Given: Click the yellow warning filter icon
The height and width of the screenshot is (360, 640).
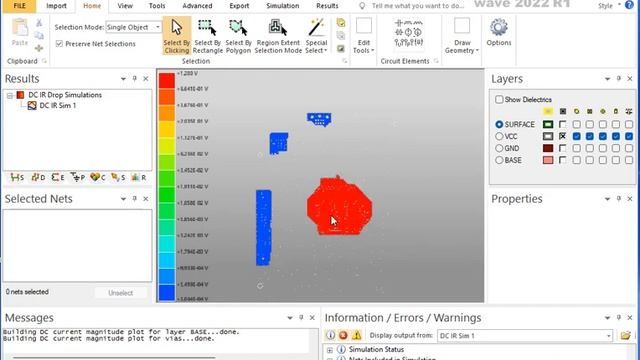Looking at the screenshot, I should pos(357,336).
